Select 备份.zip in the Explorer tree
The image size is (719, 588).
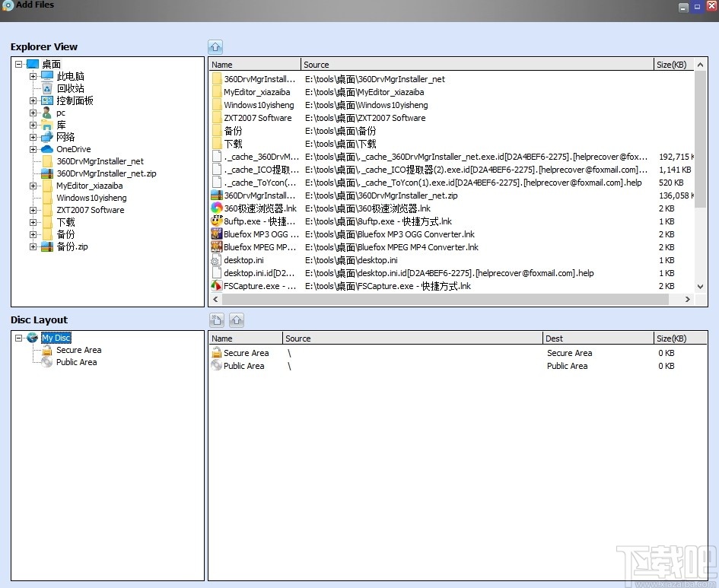click(x=72, y=246)
